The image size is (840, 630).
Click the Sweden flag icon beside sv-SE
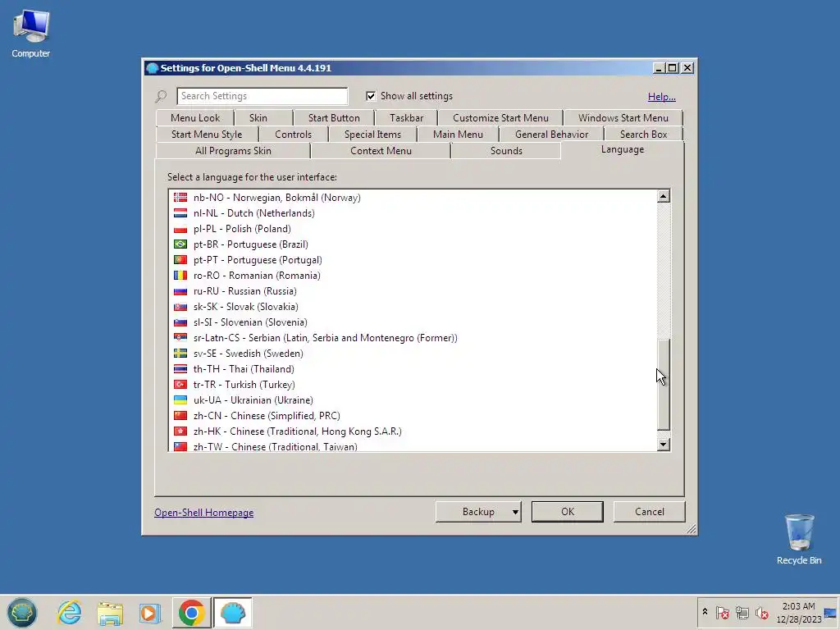180,354
